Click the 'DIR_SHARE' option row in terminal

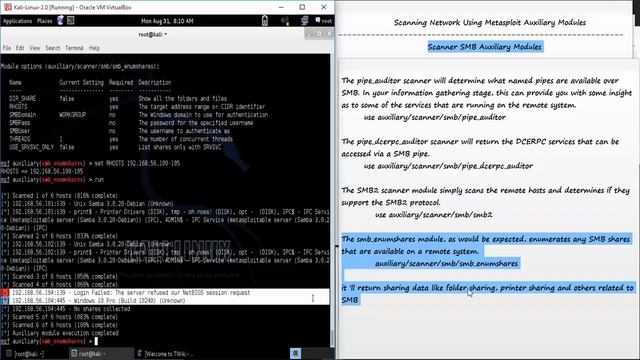118,98
